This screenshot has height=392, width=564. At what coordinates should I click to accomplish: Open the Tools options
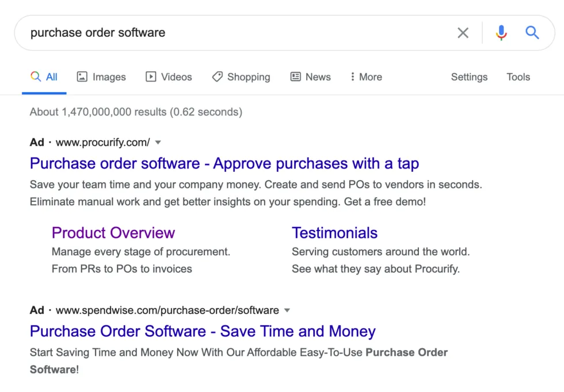(x=518, y=77)
